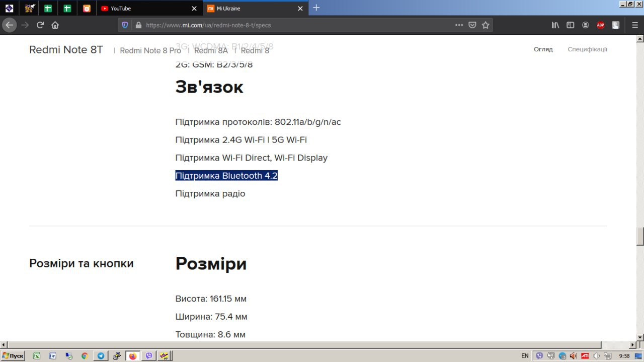Click highlighted 'Підтримка Bluetooth 4.2' text
Image resolution: width=644 pixels, height=362 pixels.
[226, 176]
